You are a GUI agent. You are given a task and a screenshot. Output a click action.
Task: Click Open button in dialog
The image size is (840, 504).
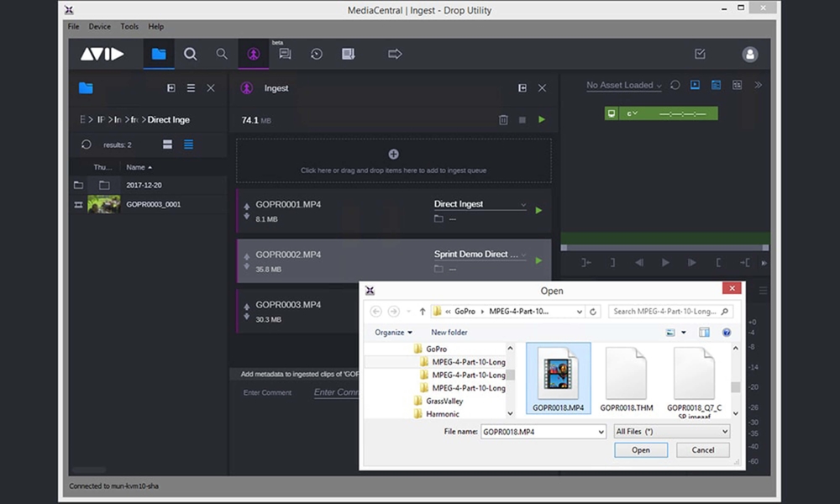641,450
